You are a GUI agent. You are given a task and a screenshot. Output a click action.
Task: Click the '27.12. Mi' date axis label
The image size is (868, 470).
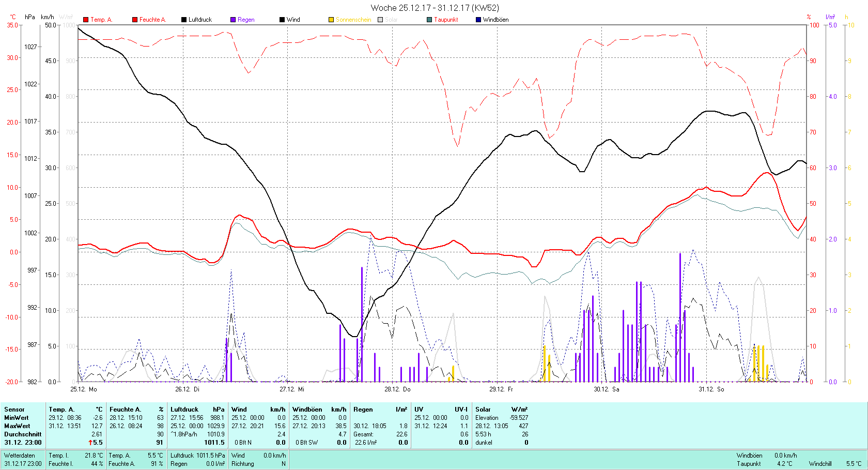[292, 389]
